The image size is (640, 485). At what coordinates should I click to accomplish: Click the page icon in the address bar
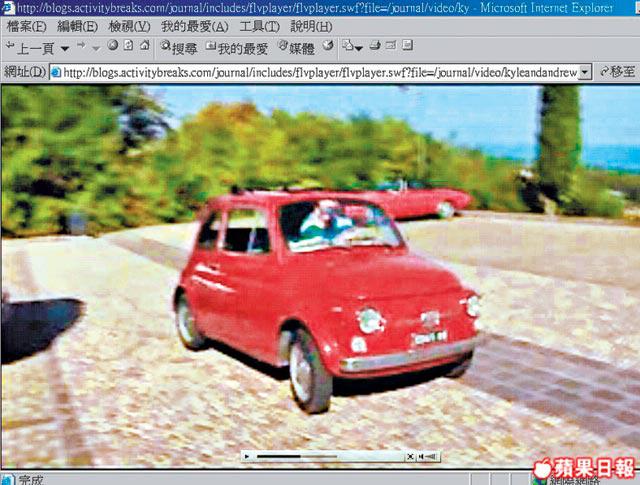56,73
